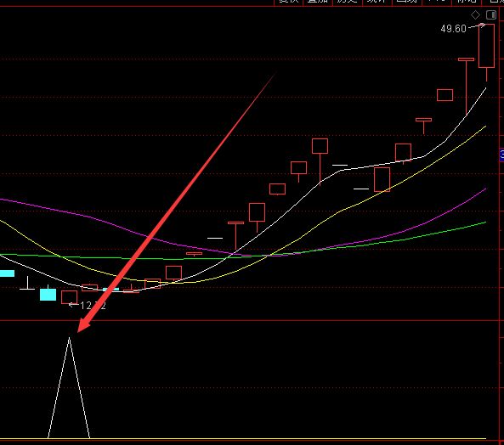This screenshot has height=445, width=504.
Task: Select the tall last candlestick near 49.60
Action: [487, 46]
